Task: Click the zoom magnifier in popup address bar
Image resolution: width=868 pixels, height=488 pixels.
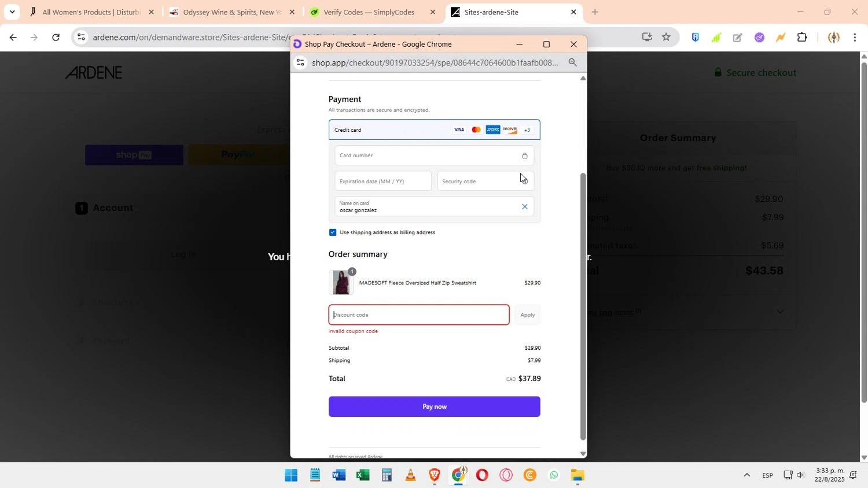Action: pyautogui.click(x=572, y=62)
